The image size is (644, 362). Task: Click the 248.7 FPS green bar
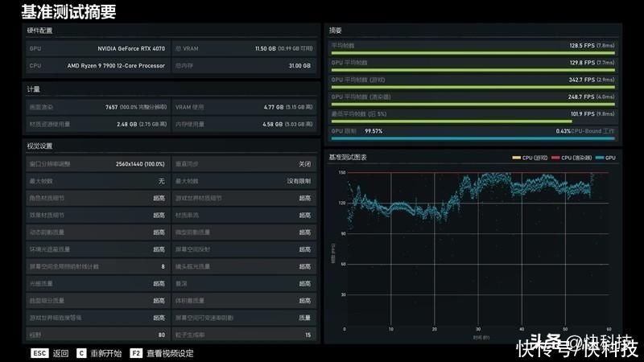(473, 105)
